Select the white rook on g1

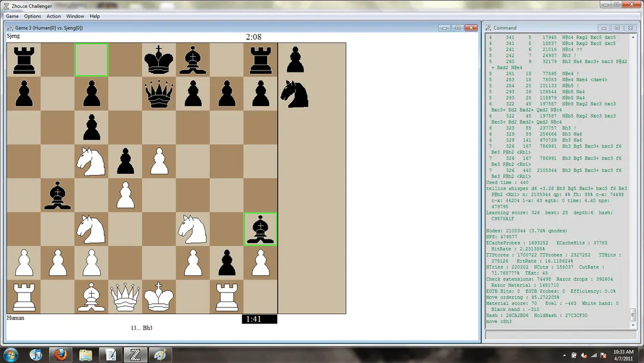(227, 297)
